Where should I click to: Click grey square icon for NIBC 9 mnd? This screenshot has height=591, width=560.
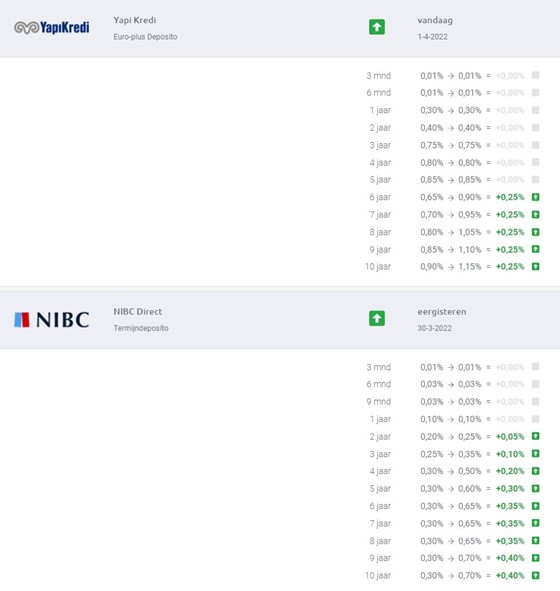coord(536,401)
